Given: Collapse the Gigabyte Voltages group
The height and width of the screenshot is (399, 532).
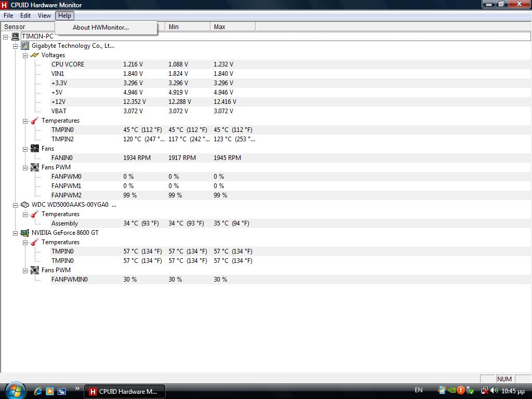Looking at the screenshot, I should [25, 56].
